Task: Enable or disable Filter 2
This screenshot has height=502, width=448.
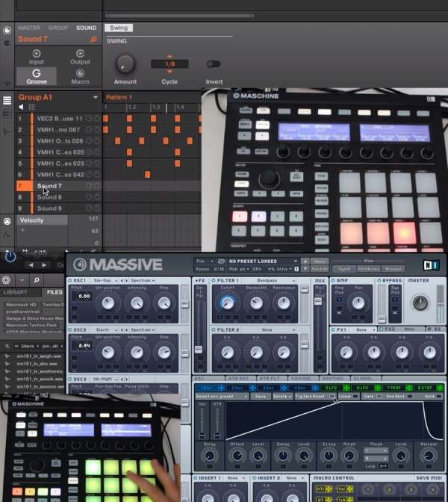Action: coord(214,329)
